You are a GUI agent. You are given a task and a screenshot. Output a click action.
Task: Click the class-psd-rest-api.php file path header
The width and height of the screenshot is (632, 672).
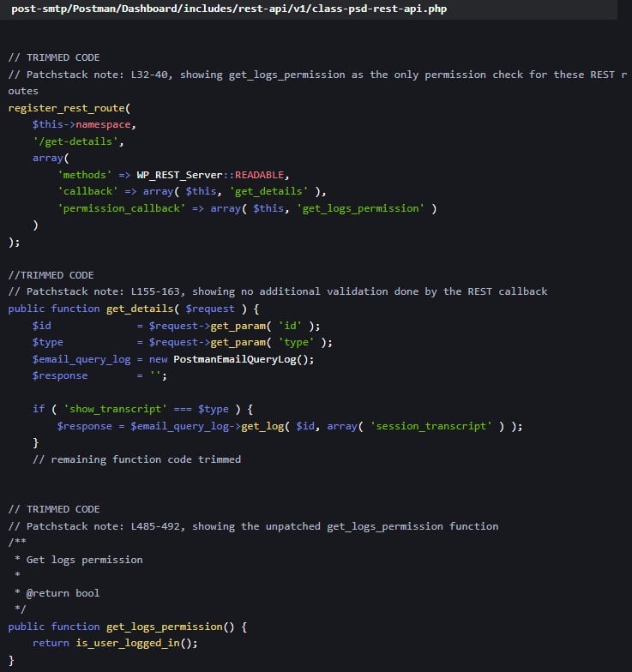228,9
